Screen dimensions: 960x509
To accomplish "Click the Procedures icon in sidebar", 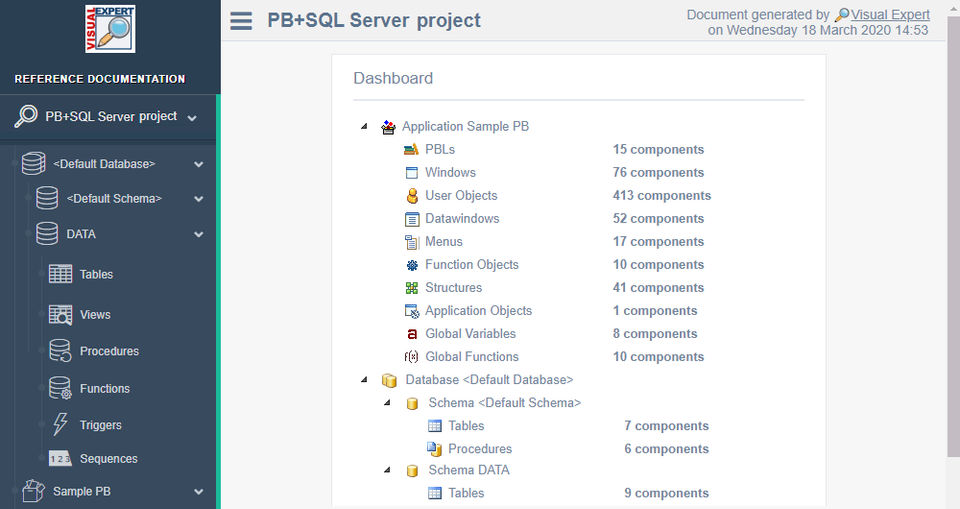I will coord(61,351).
